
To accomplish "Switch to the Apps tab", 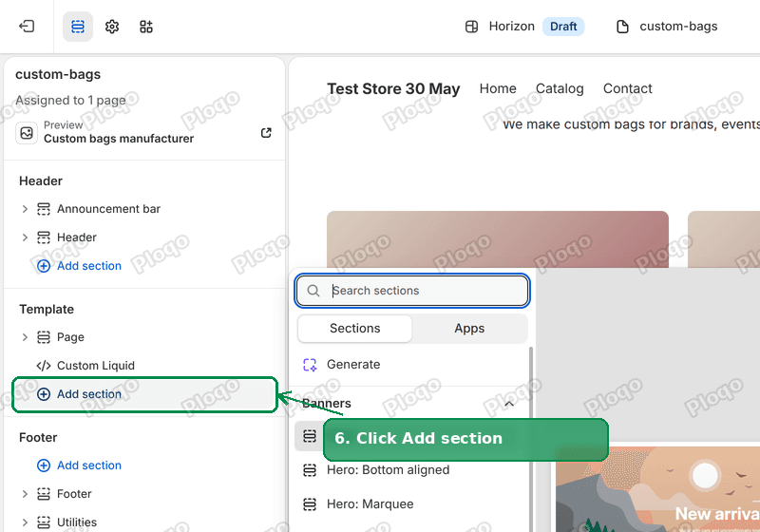I will [x=469, y=329].
